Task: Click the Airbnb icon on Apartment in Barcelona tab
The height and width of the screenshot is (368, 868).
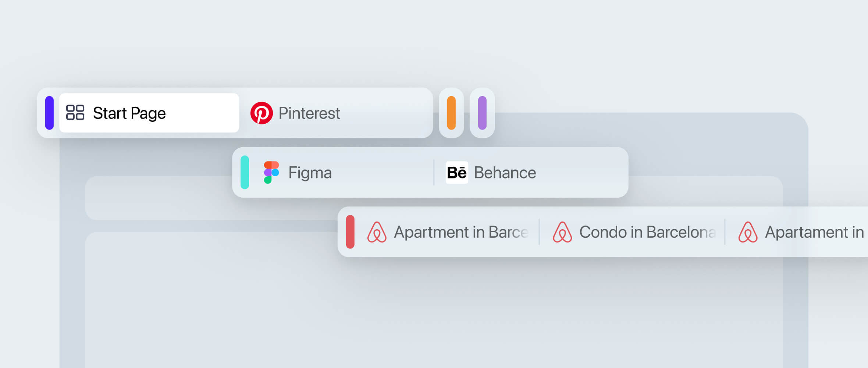Action: click(x=377, y=232)
